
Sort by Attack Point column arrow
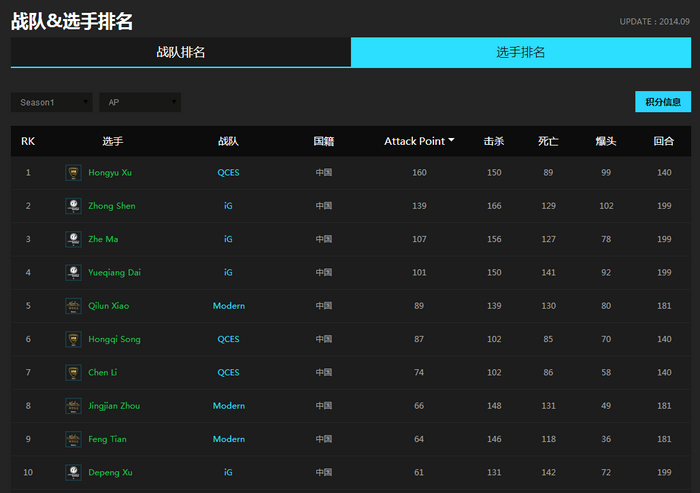(x=452, y=141)
